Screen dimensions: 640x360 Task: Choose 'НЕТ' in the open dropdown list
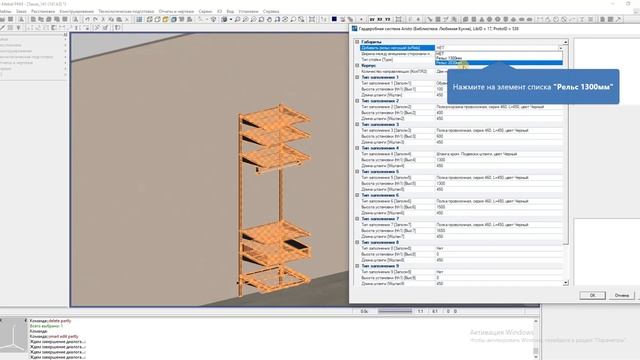[499, 53]
